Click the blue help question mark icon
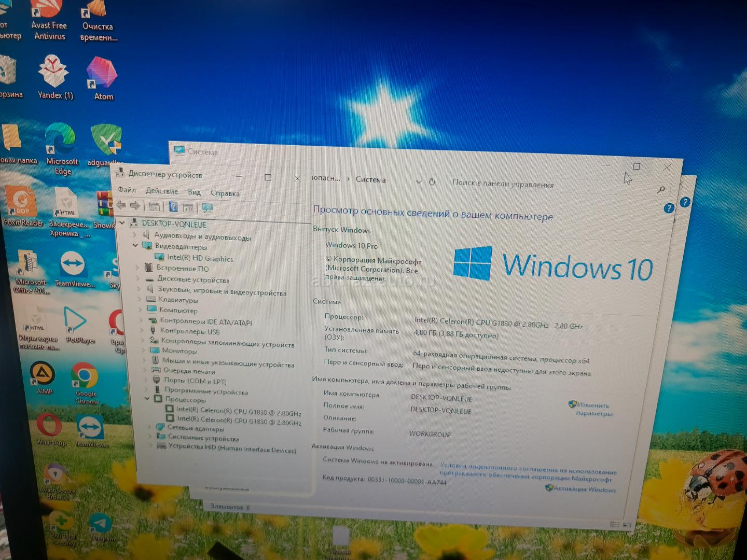Image resolution: width=747 pixels, height=560 pixels. pyautogui.click(x=669, y=208)
